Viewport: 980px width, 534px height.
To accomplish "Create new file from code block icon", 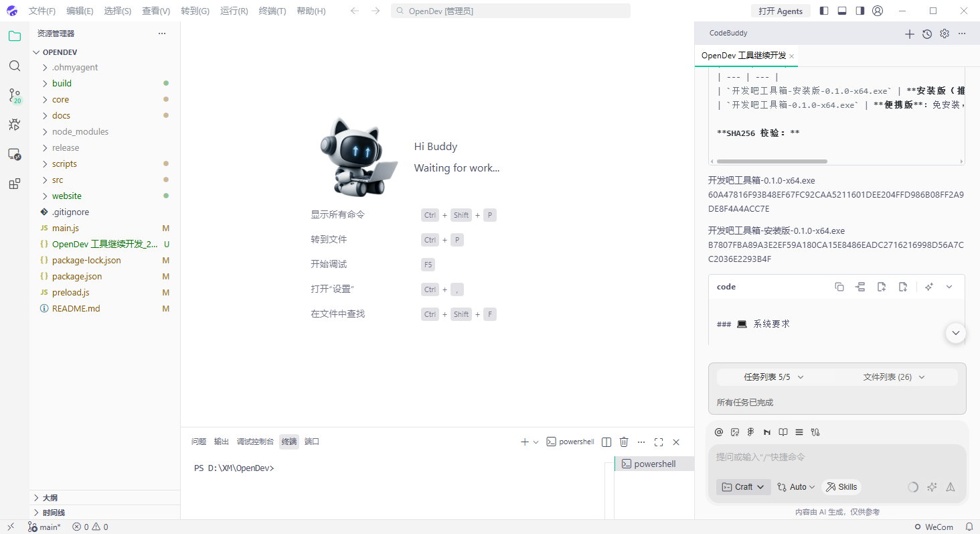I will [x=882, y=287].
